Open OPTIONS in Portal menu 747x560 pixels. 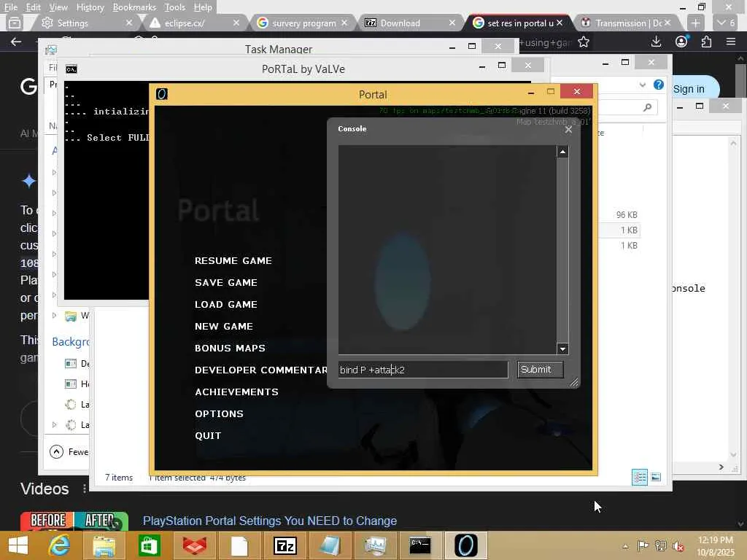coord(219,414)
